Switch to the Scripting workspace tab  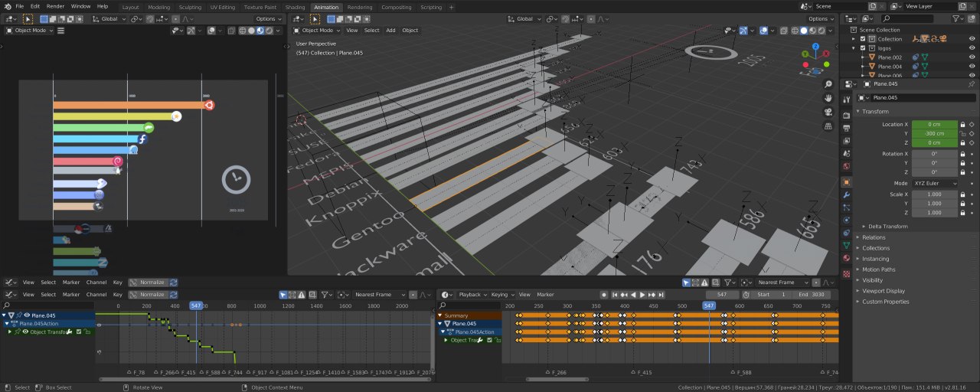pos(431,7)
